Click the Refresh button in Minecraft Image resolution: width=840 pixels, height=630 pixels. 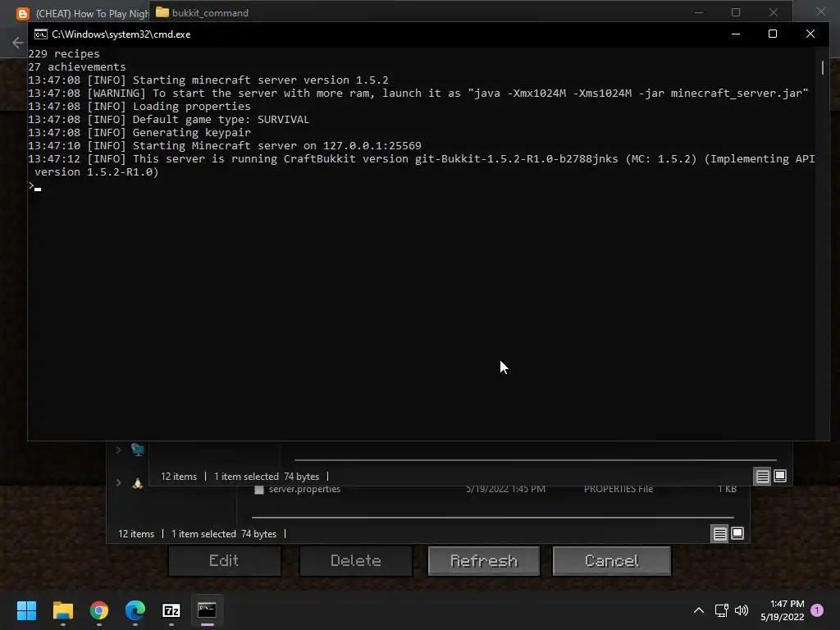coord(484,561)
